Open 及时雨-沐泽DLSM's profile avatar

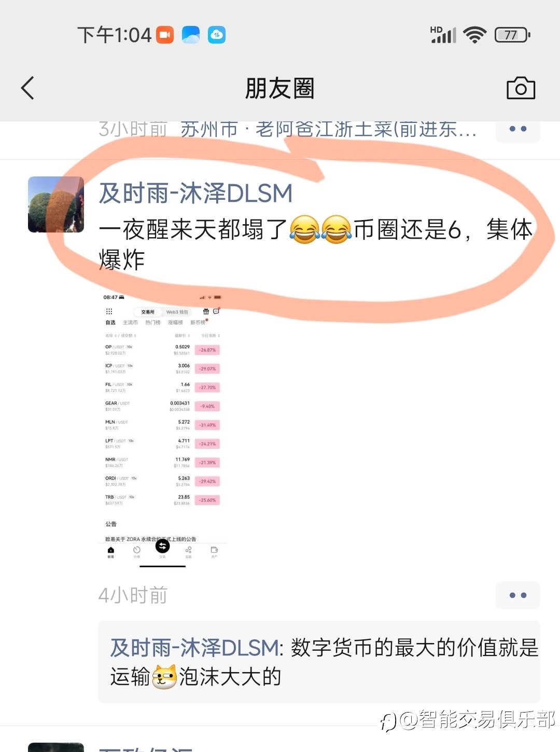pyautogui.click(x=56, y=204)
